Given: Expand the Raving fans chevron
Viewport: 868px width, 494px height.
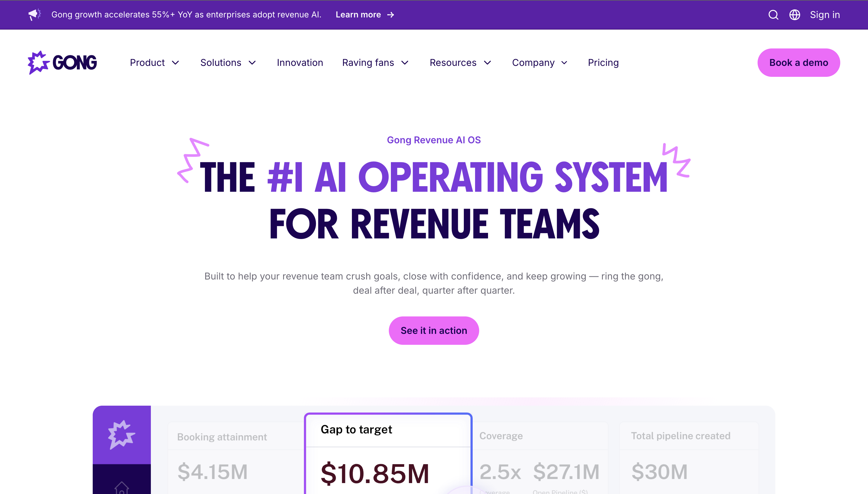Looking at the screenshot, I should (405, 63).
